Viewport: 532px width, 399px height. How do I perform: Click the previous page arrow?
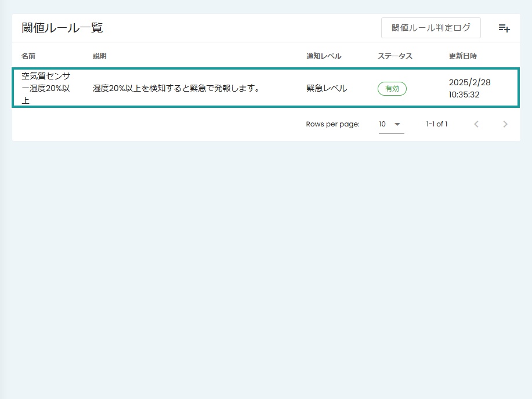coord(476,124)
